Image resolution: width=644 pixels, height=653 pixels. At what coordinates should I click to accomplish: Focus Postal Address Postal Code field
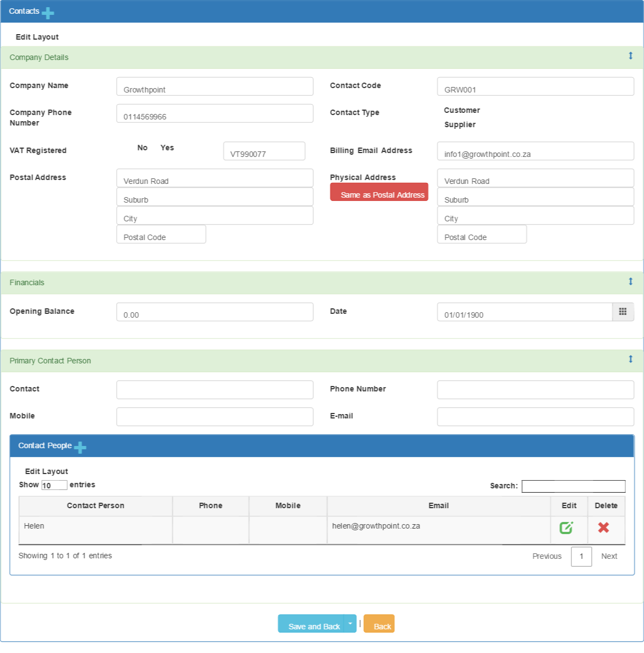pos(161,234)
